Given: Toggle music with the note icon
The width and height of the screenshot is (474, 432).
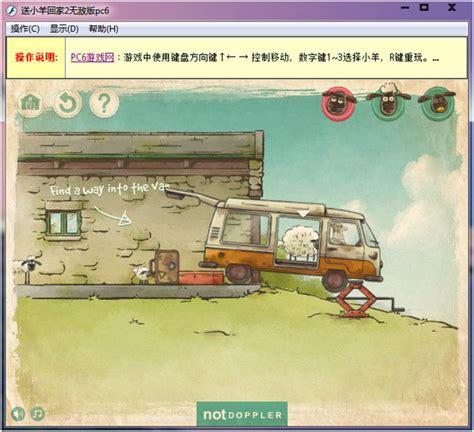Looking at the screenshot, I should click(x=38, y=414).
